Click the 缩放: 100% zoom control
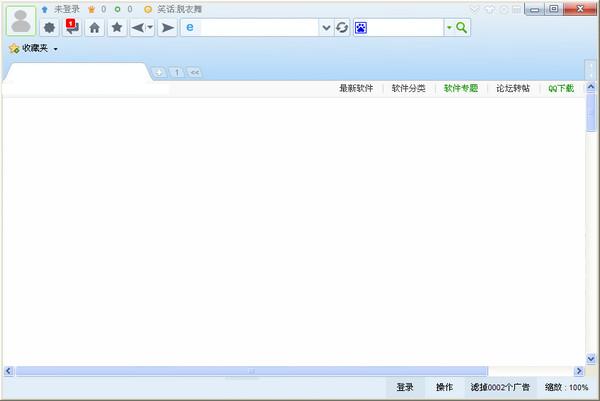Image resolution: width=600 pixels, height=401 pixels. 566,387
